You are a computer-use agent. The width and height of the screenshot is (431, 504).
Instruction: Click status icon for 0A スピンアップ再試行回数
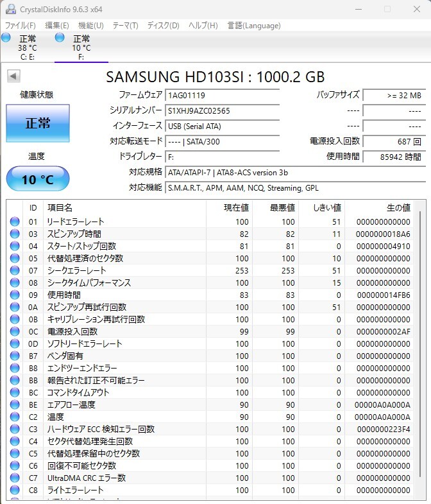(x=15, y=307)
